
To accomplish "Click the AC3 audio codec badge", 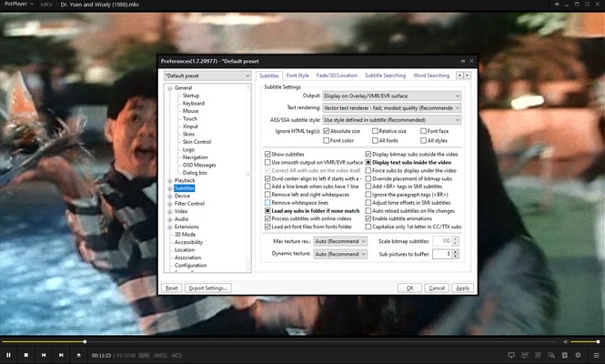I will [x=176, y=355].
